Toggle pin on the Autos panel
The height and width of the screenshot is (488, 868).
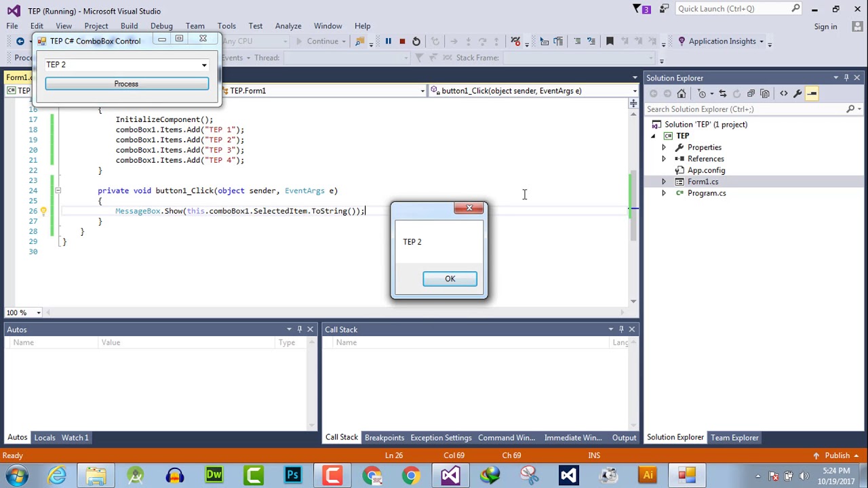pos(299,329)
